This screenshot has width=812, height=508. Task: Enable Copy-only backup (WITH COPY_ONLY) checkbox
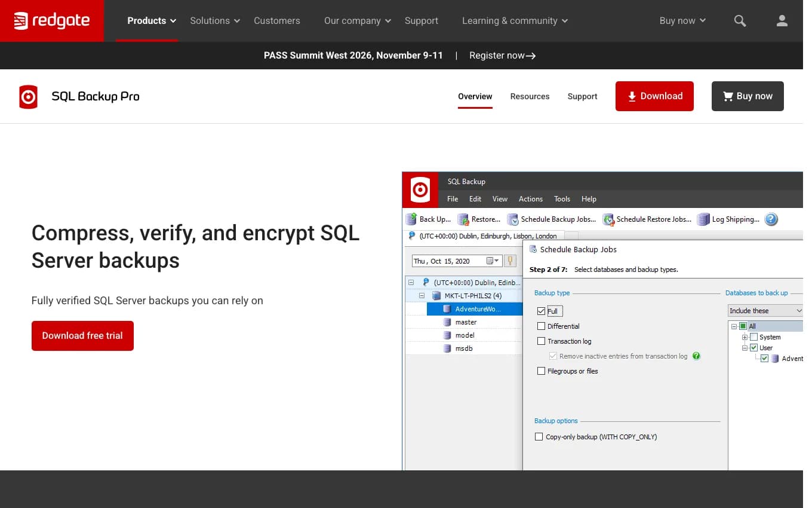coord(539,437)
